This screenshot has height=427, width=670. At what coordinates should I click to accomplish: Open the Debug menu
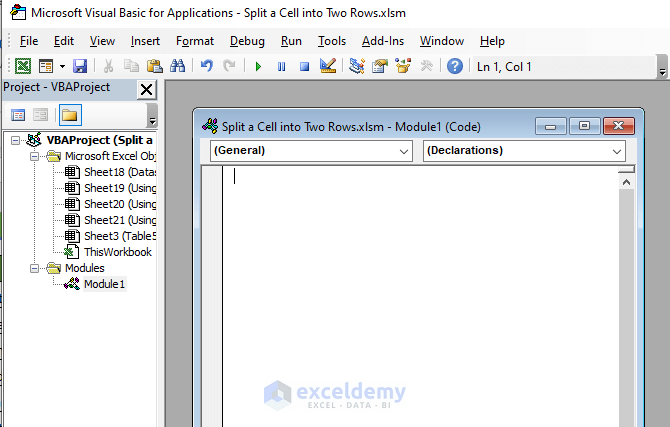coord(247,41)
